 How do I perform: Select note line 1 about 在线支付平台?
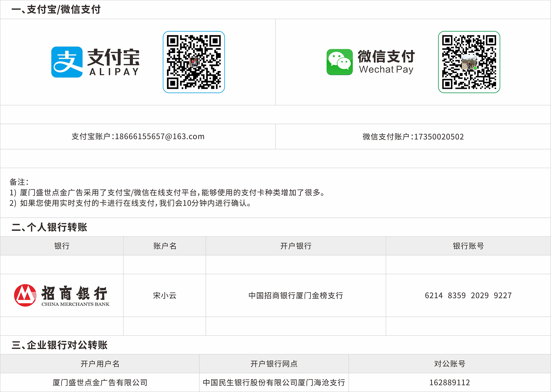[167, 193]
